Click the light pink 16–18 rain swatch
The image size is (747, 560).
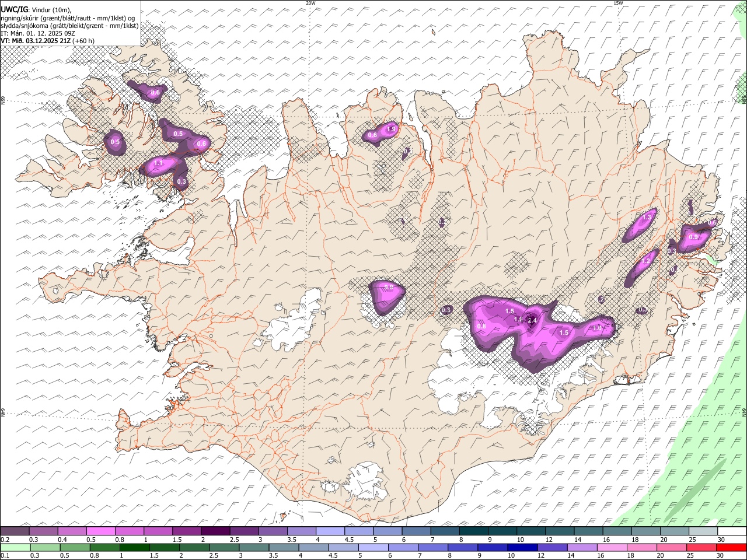click(x=612, y=547)
